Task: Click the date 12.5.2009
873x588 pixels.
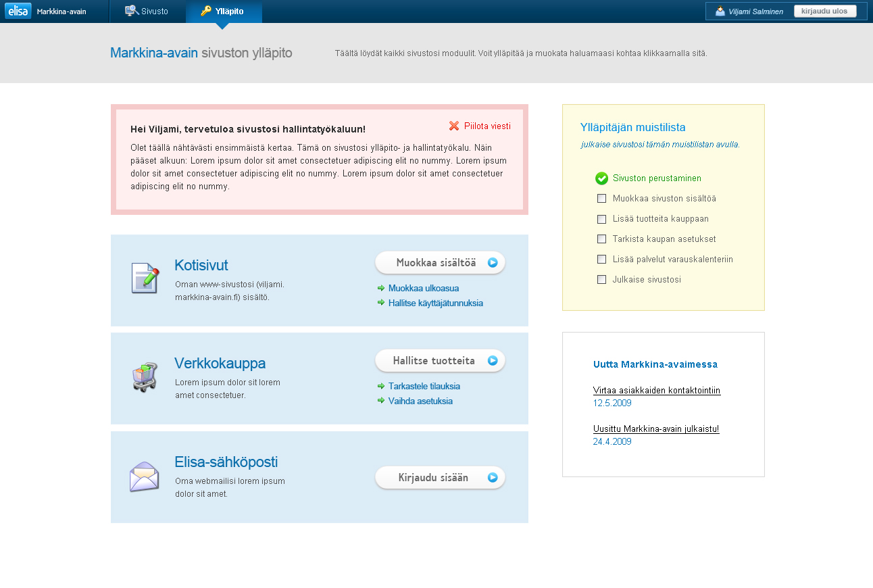Action: (612, 403)
